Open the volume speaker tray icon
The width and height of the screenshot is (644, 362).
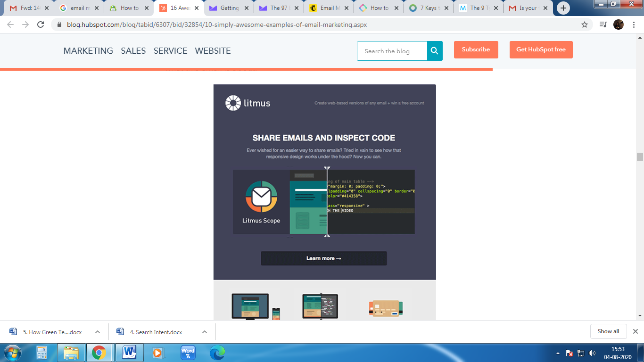click(x=592, y=353)
